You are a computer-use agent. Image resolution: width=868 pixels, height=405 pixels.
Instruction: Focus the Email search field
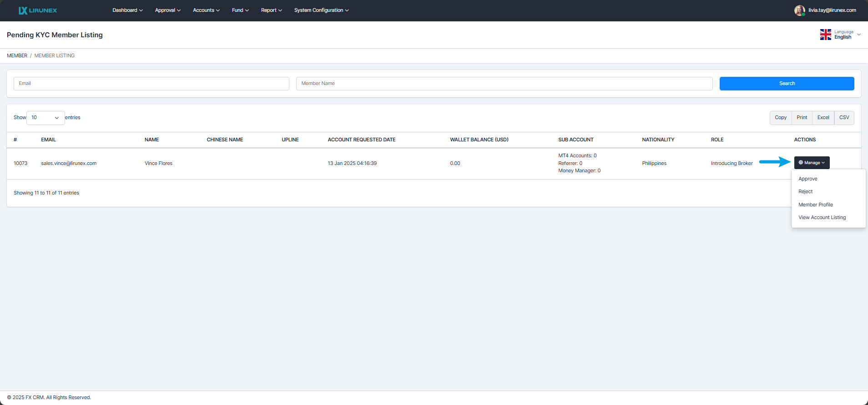click(151, 84)
